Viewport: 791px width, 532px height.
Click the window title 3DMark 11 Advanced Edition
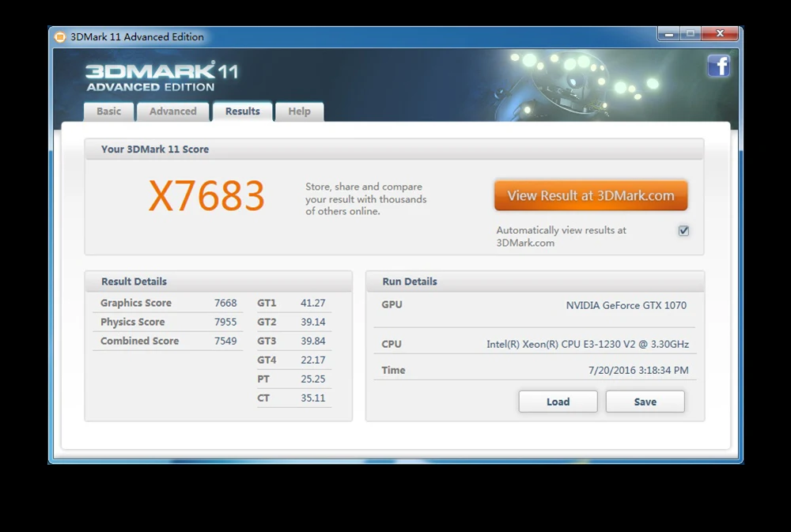[137, 37]
